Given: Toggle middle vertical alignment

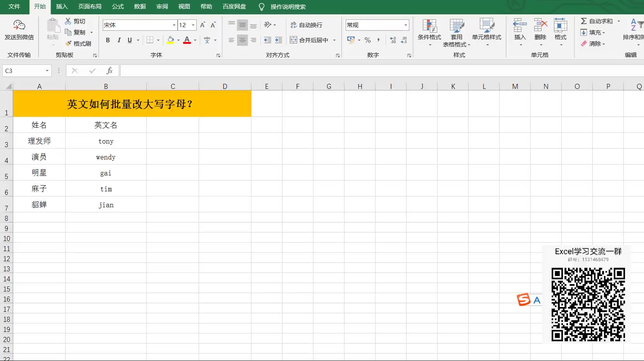Looking at the screenshot, I should [x=242, y=25].
